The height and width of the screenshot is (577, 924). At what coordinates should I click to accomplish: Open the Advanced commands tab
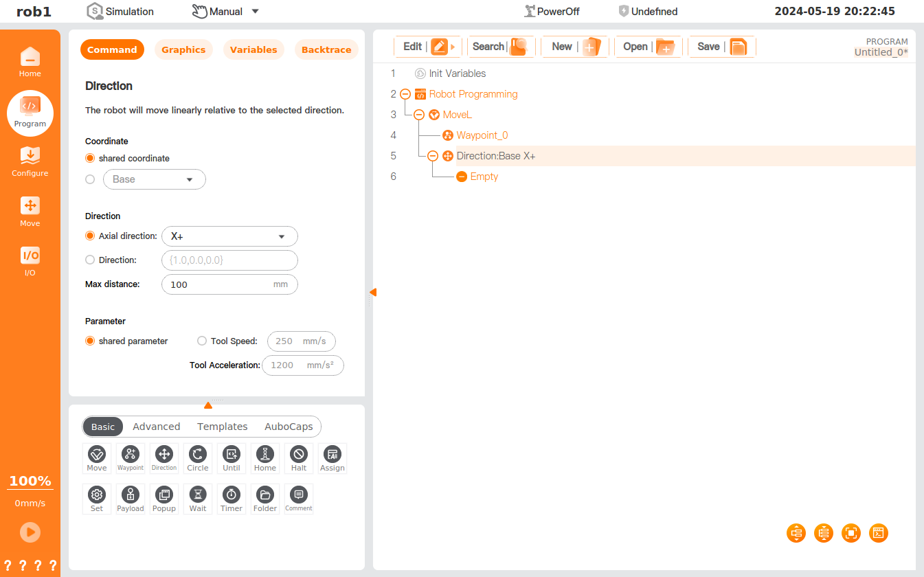click(156, 427)
